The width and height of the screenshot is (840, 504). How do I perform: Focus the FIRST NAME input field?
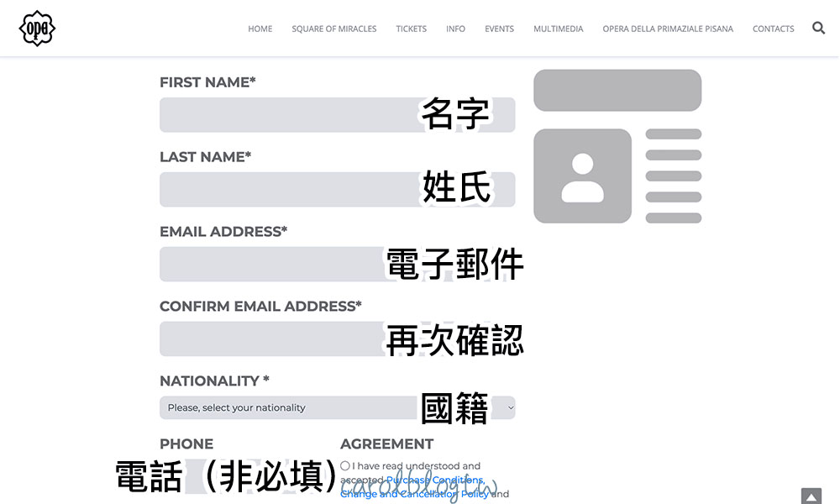pyautogui.click(x=337, y=114)
